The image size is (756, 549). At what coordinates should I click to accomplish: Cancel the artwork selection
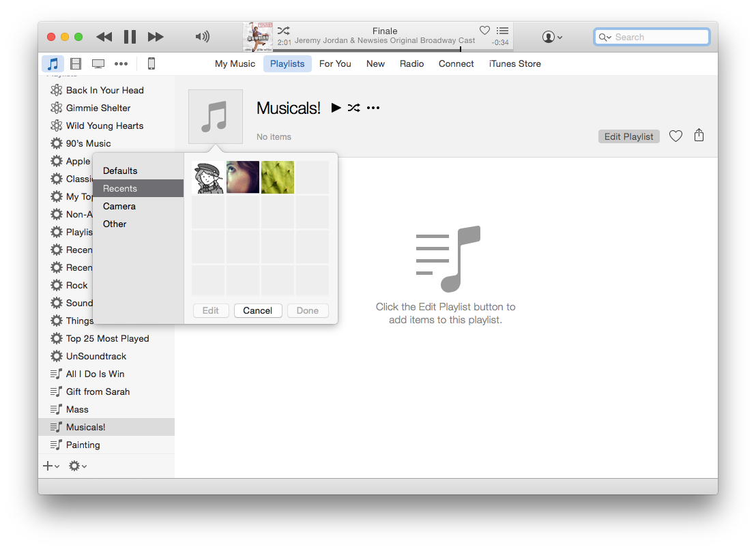click(258, 310)
